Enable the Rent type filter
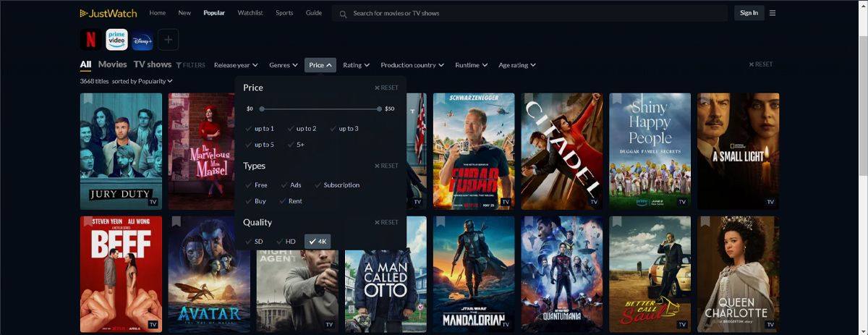The width and height of the screenshot is (868, 335). tap(292, 201)
